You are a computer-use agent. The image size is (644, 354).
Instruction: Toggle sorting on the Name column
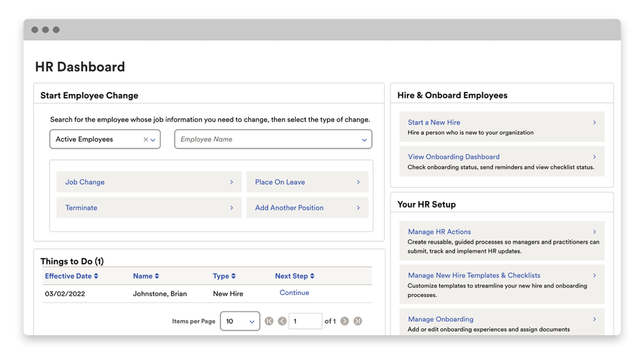click(x=146, y=276)
